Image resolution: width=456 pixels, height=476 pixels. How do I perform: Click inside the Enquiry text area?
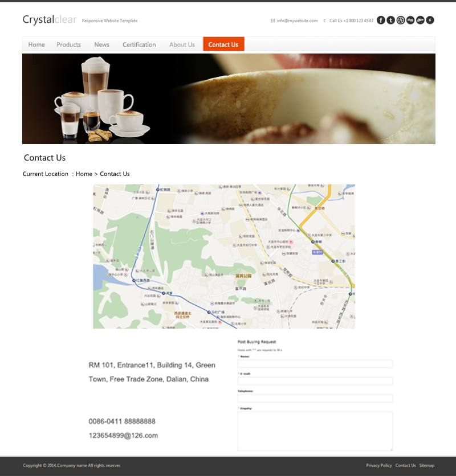click(x=315, y=431)
